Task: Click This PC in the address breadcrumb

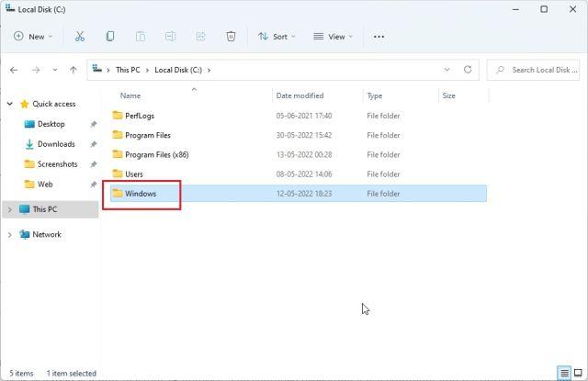Action: click(128, 70)
